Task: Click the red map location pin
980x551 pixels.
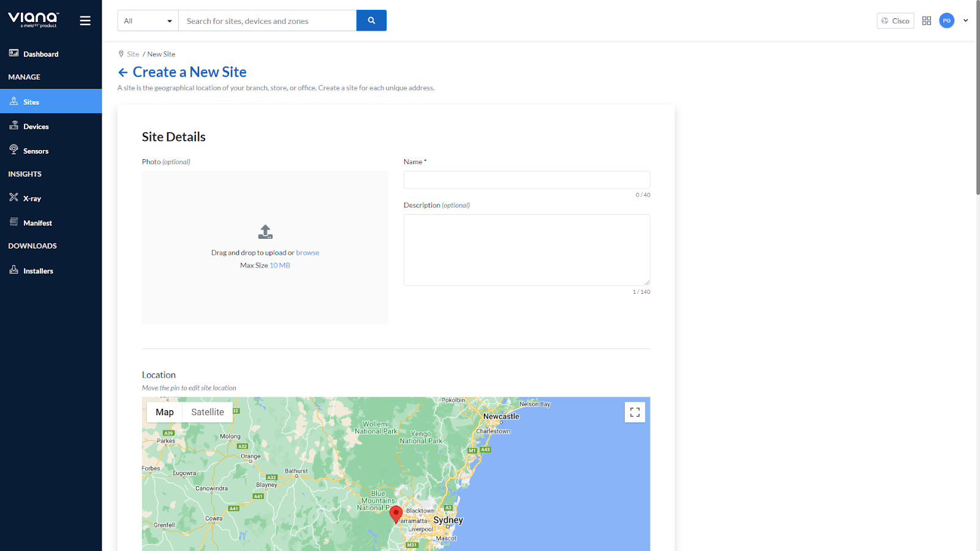Action: click(396, 513)
